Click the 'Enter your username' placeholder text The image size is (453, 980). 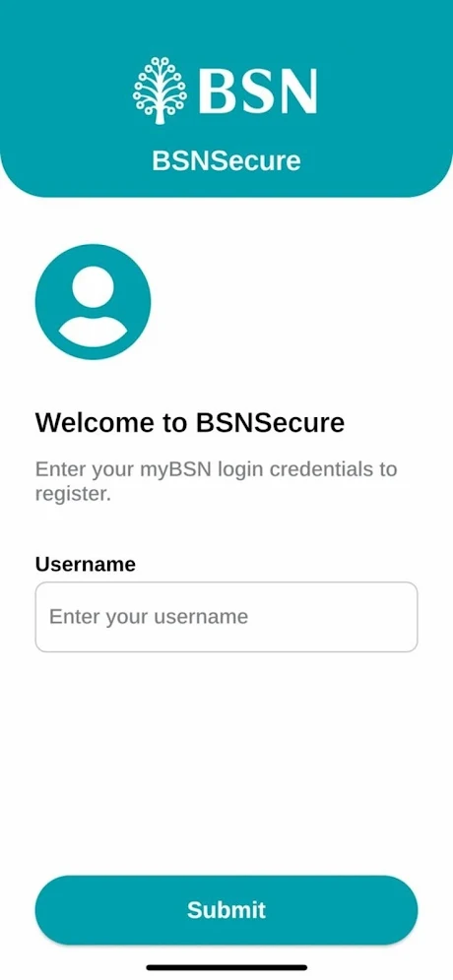tap(149, 617)
